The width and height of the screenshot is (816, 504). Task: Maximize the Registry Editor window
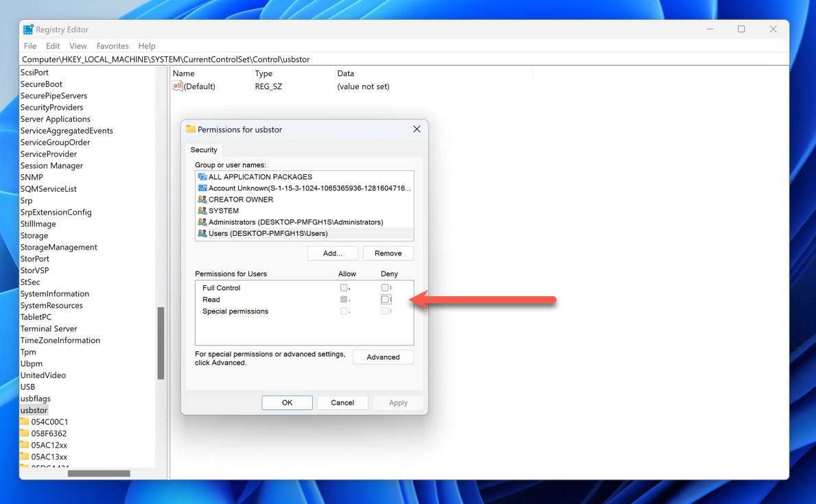741,29
